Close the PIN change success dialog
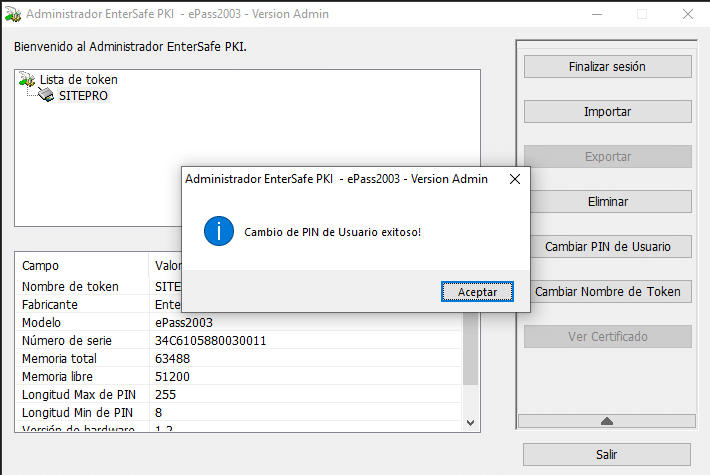This screenshot has width=710, height=475. 515,179
